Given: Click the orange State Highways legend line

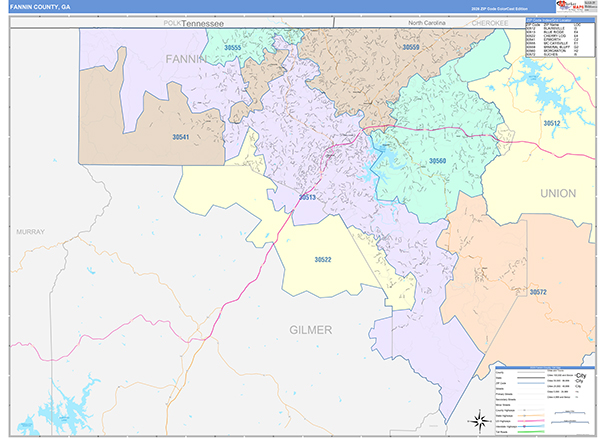Looking at the screenshot, I should coord(531,415).
